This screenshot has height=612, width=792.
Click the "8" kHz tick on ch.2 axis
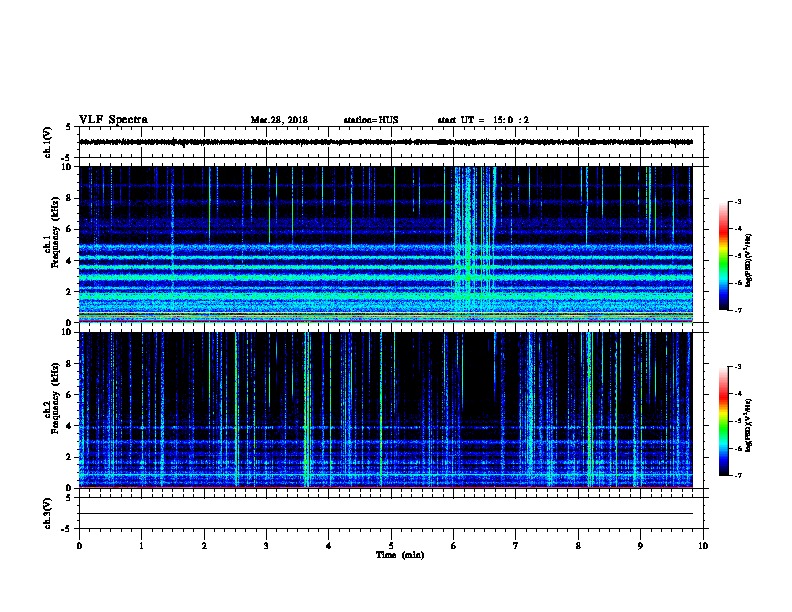[x=69, y=364]
